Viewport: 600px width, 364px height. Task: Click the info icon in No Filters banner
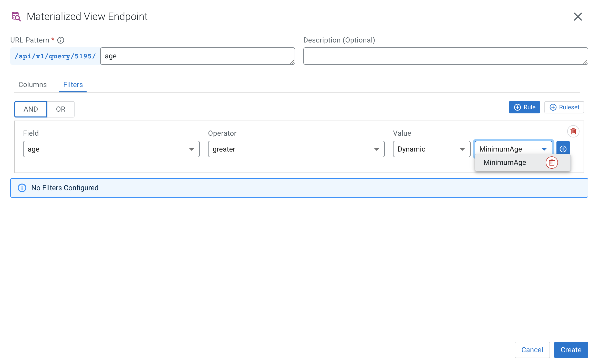pos(22,188)
